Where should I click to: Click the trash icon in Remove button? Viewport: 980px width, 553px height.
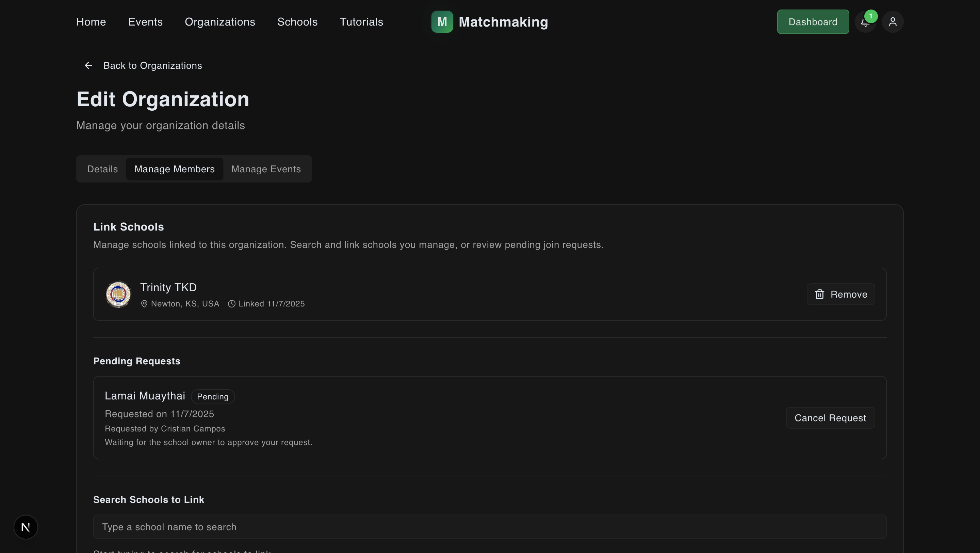tap(819, 294)
